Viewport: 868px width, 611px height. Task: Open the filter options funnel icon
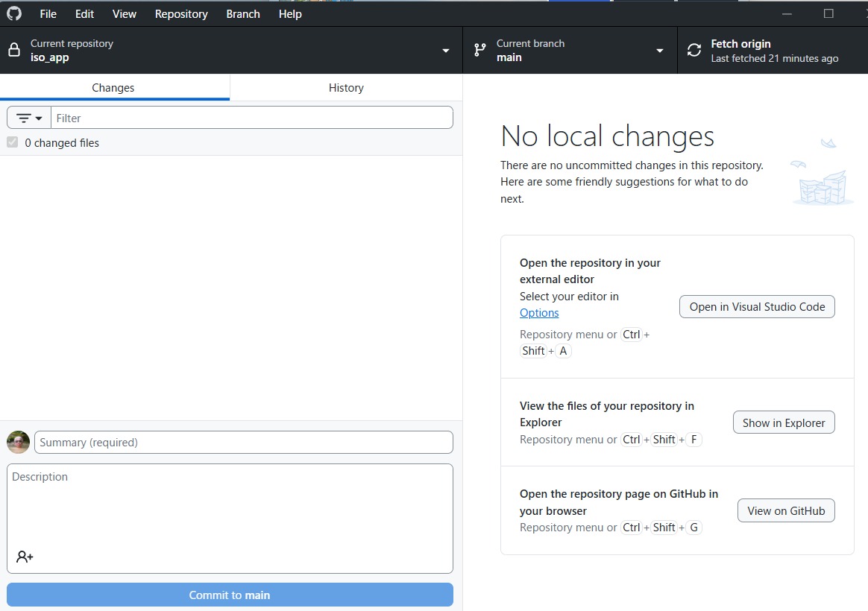pyautogui.click(x=29, y=118)
